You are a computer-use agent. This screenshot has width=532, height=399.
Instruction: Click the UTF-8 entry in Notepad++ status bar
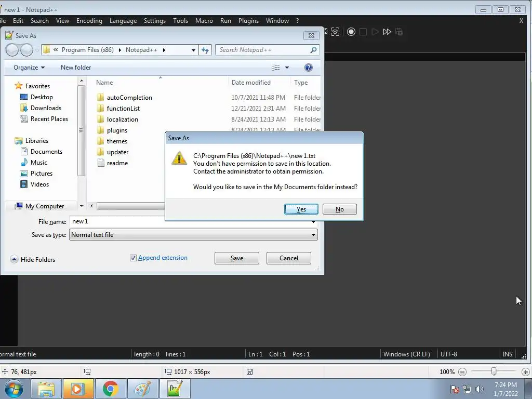click(448, 354)
